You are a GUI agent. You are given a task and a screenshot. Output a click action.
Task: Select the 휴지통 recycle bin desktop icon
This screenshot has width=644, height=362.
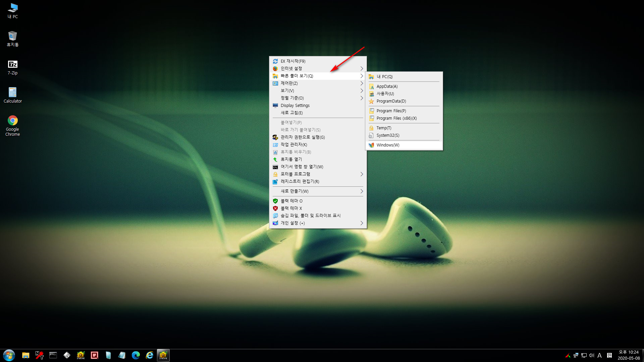pyautogui.click(x=13, y=39)
